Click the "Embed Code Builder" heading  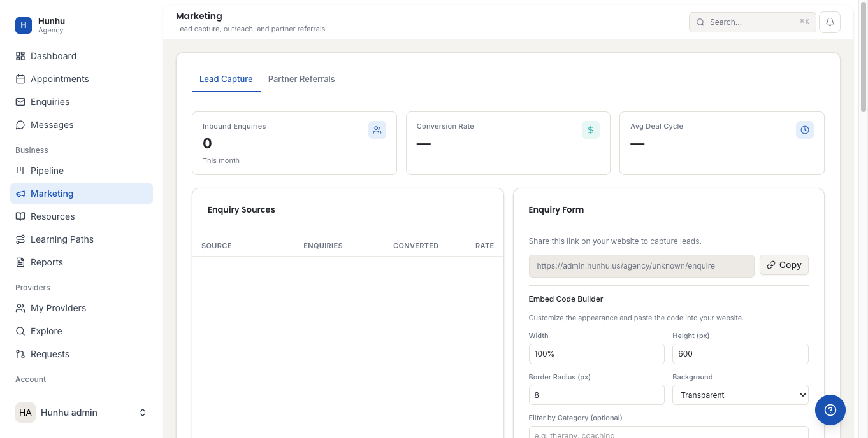(566, 299)
